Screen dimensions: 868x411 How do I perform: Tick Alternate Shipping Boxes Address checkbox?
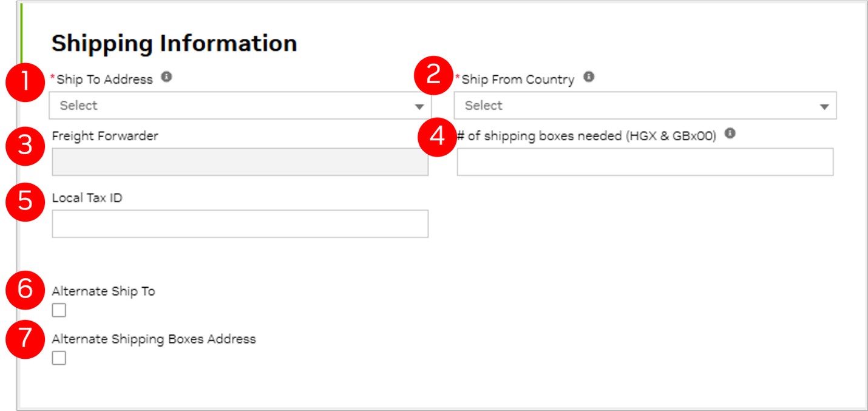point(59,358)
